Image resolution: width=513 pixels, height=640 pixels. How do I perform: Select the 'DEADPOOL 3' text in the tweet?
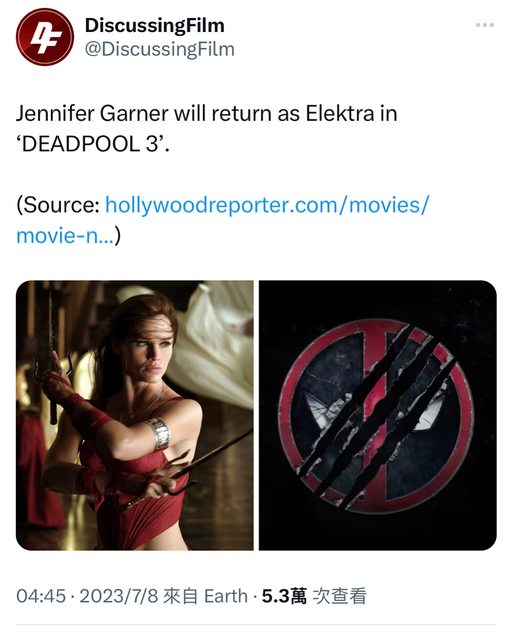93,144
